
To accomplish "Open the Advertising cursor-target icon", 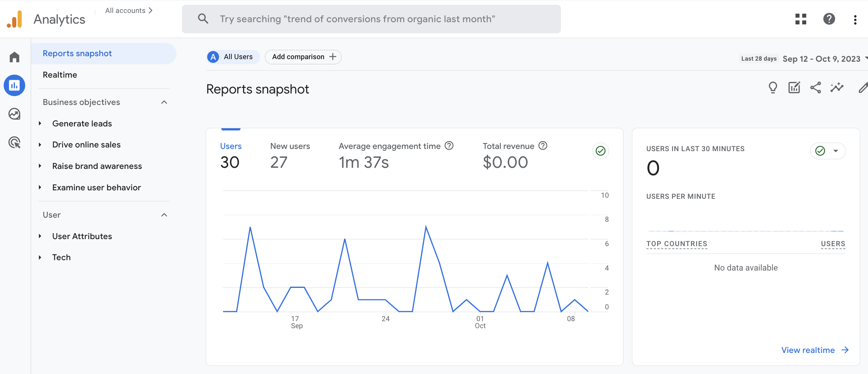I will coord(14,142).
